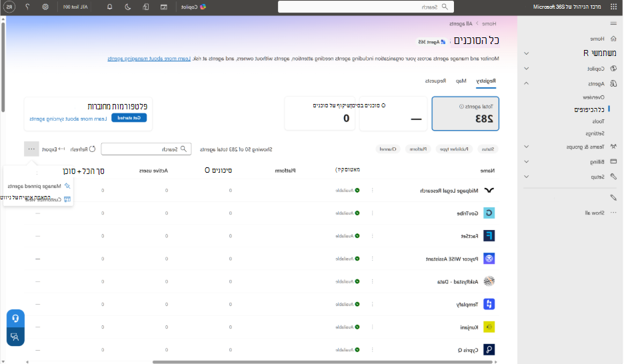The height and width of the screenshot is (364, 624).
Task: Click the Setup wrench icon in navigation
Action: (x=613, y=176)
